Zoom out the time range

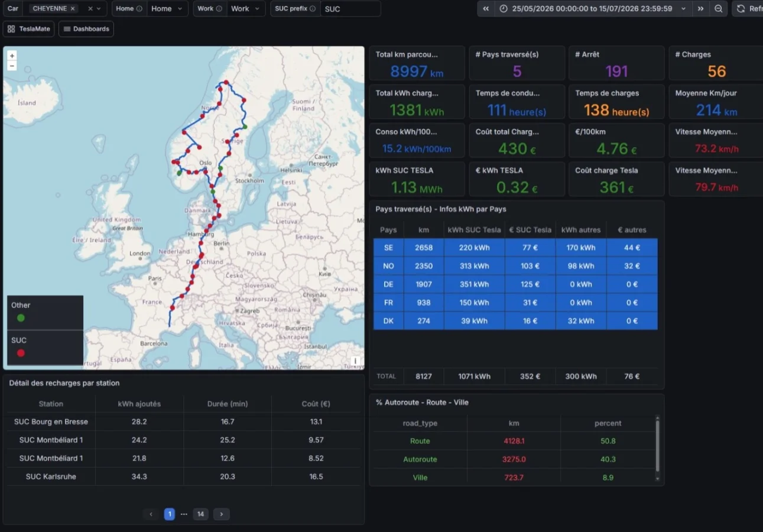718,9
